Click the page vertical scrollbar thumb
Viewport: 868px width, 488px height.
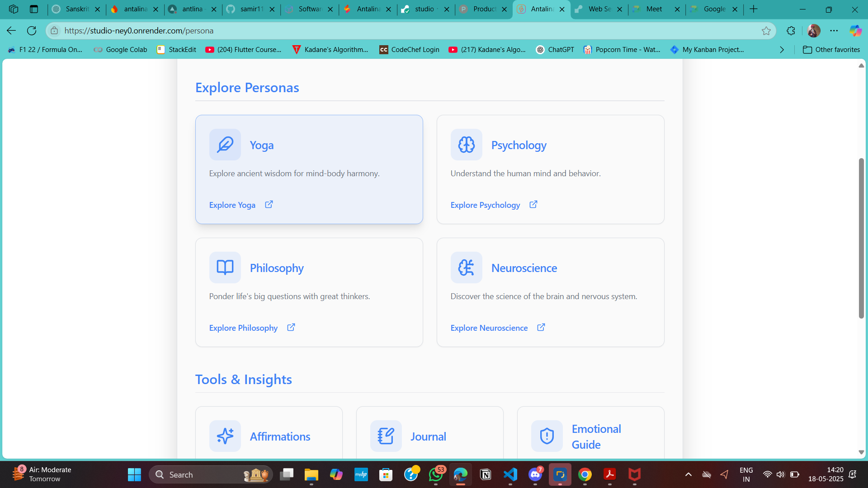click(861, 238)
